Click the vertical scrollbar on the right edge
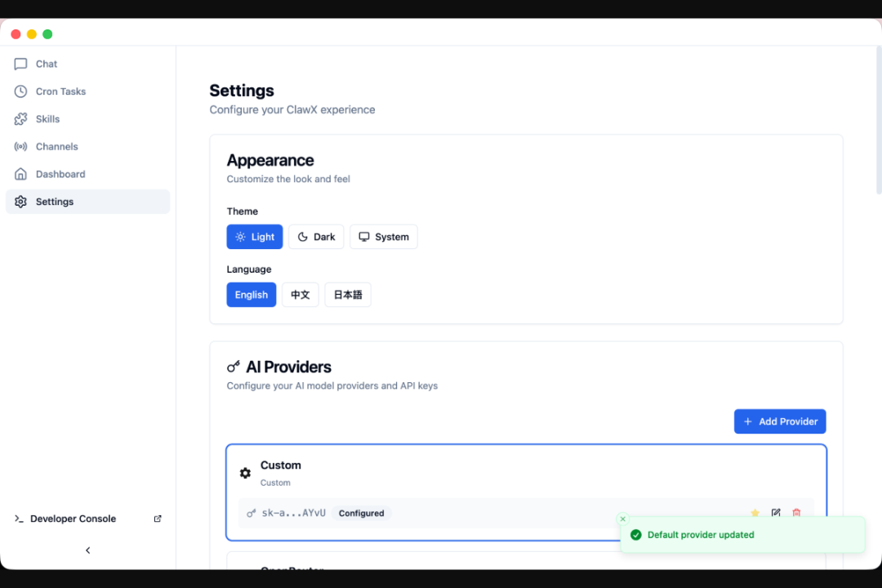 coord(879,122)
